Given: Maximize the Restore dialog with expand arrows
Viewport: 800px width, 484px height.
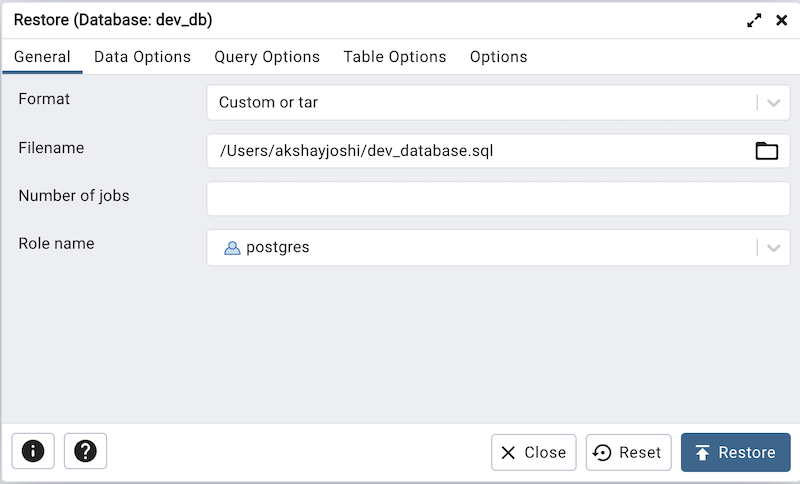Looking at the screenshot, I should point(754,20).
